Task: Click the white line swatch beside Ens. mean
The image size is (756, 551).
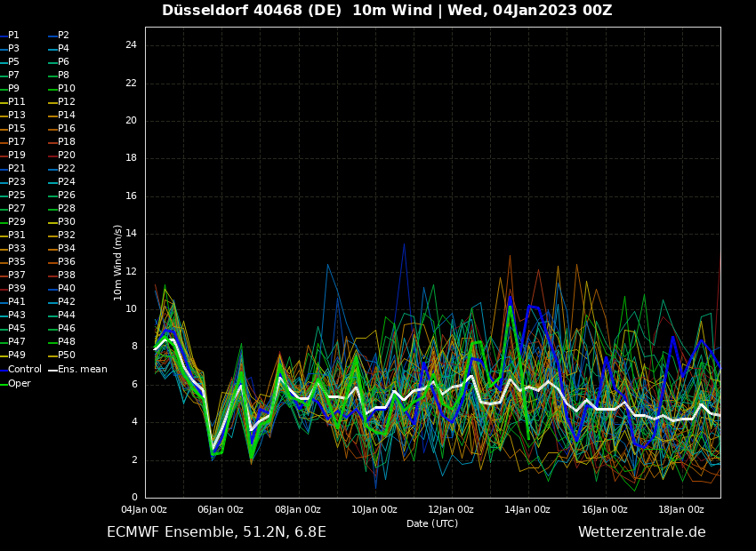Action: click(x=52, y=370)
